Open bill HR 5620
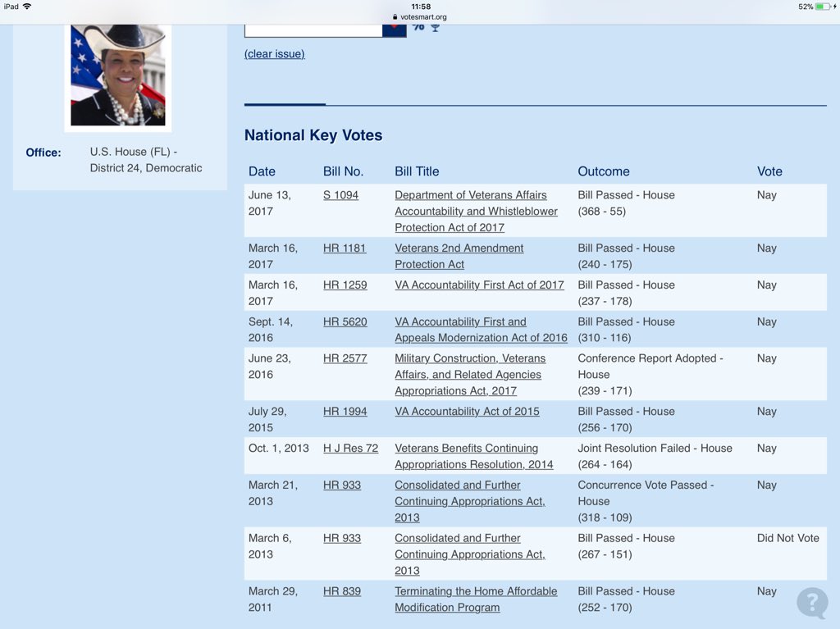The width and height of the screenshot is (840, 629). pos(345,322)
